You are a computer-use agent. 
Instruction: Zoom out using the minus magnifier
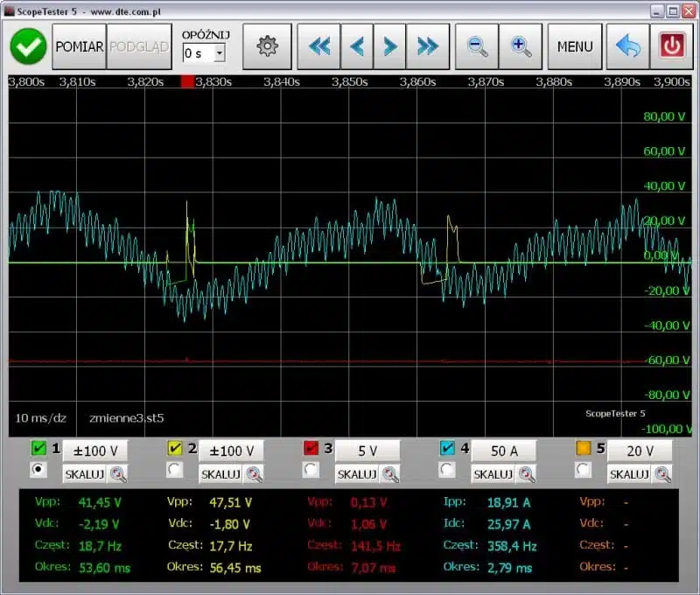tap(478, 47)
